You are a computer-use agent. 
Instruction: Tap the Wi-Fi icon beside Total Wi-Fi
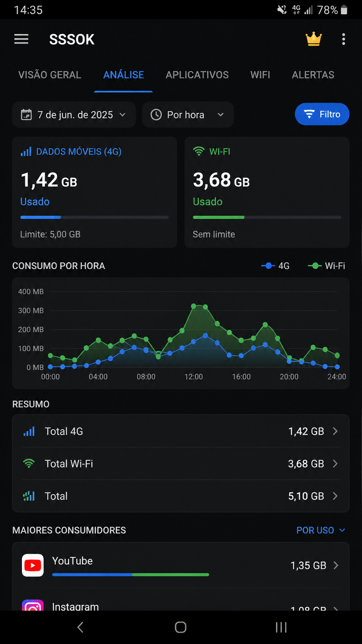(x=29, y=463)
